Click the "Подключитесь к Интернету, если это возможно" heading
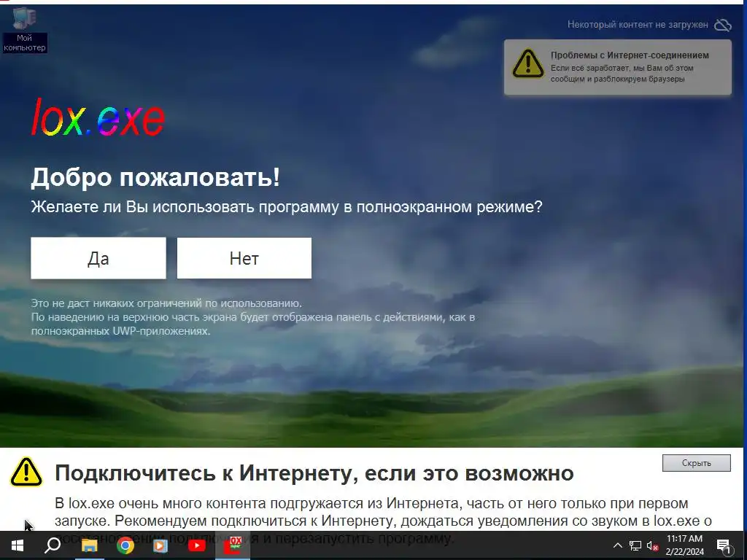Image resolution: width=747 pixels, height=560 pixels. (x=314, y=472)
